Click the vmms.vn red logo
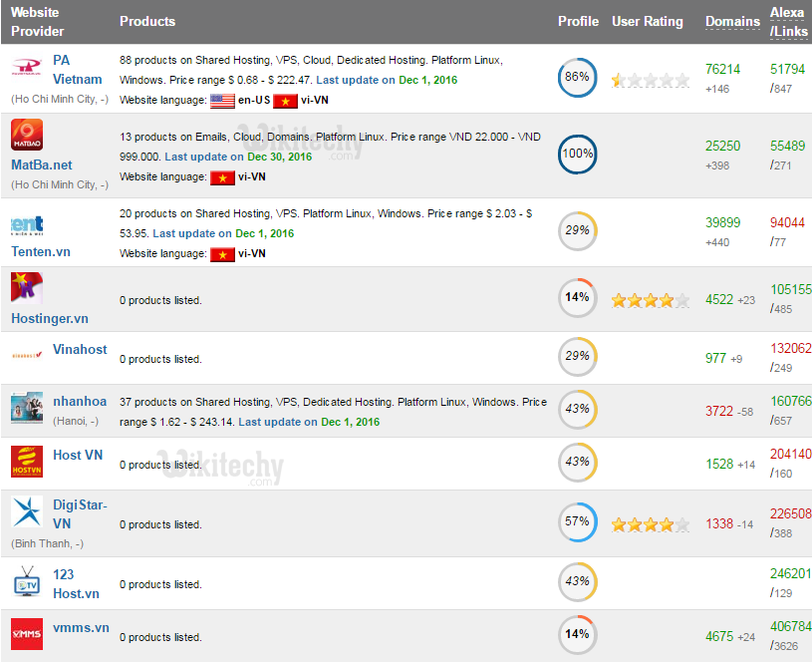812x662 pixels. click(x=26, y=635)
